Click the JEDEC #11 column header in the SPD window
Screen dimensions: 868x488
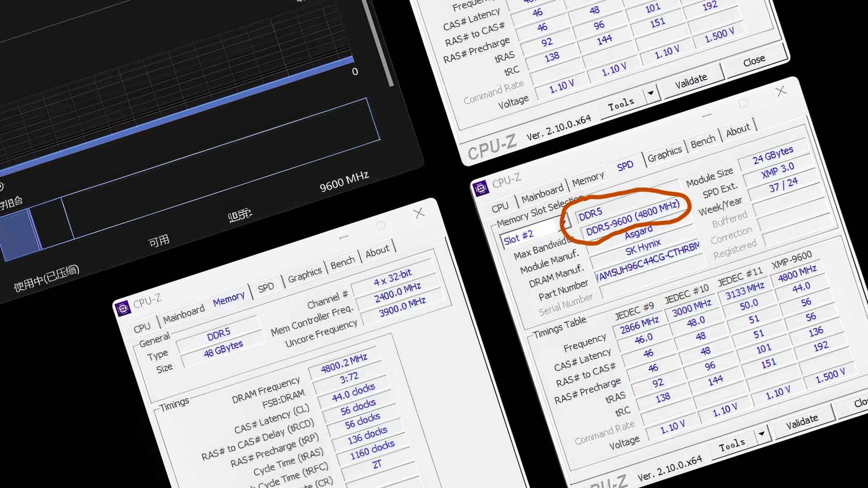(740, 277)
